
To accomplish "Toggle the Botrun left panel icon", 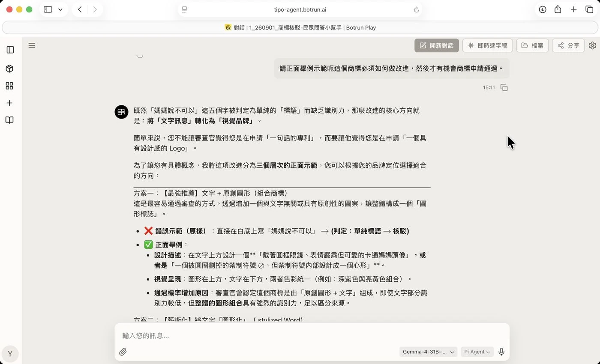I will tap(9, 50).
